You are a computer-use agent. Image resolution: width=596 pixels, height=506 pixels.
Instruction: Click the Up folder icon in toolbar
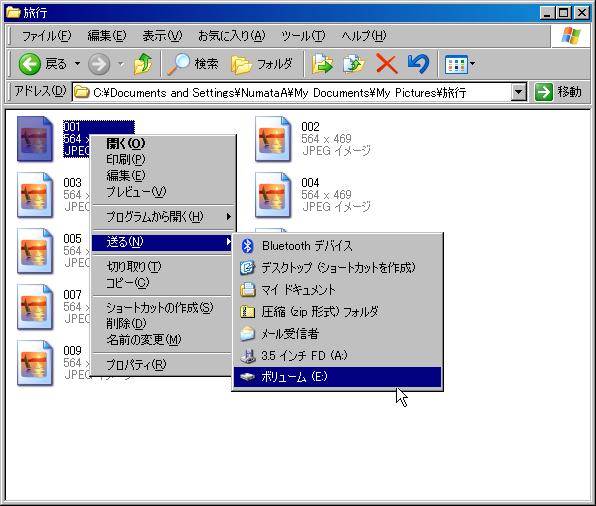(143, 63)
